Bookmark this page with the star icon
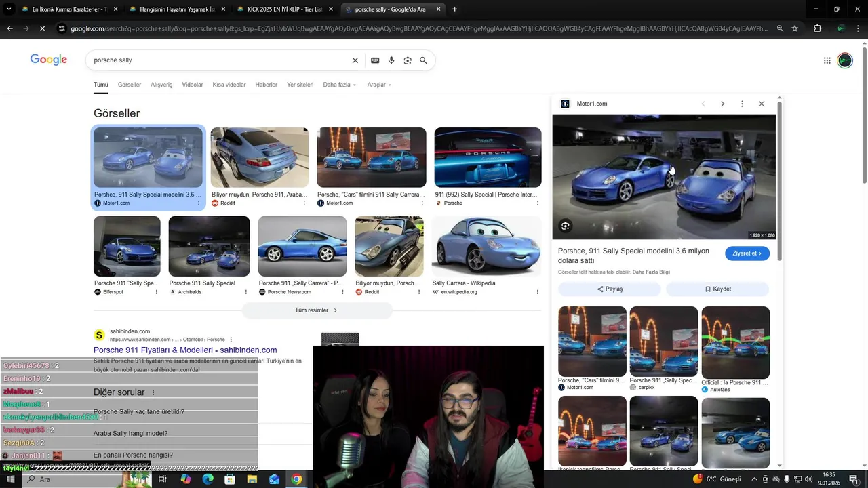 coord(795,28)
